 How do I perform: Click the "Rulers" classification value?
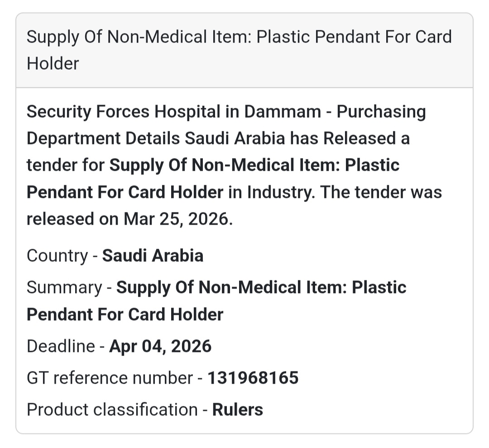[x=237, y=409]
